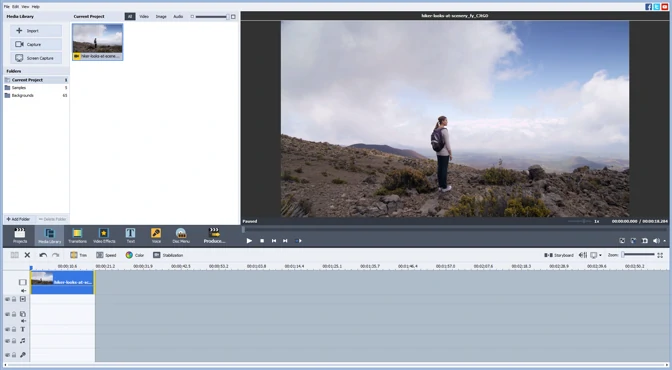The width and height of the screenshot is (672, 370).
Task: Open the Disc Menu section
Action: click(181, 235)
